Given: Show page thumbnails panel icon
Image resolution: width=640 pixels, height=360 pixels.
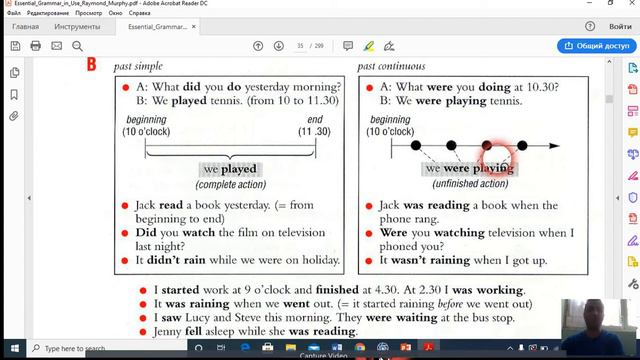Looking at the screenshot, I should [14, 73].
